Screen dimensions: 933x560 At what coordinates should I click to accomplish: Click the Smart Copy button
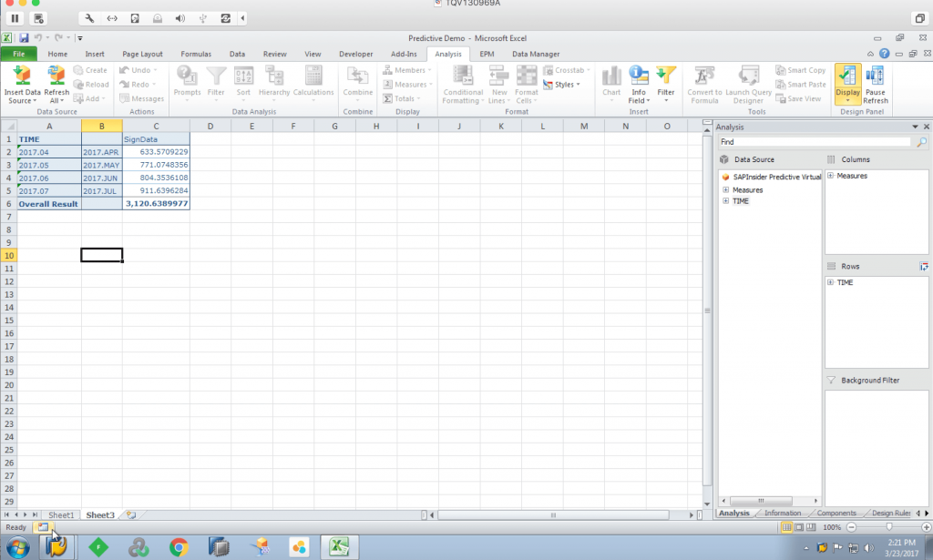click(800, 70)
